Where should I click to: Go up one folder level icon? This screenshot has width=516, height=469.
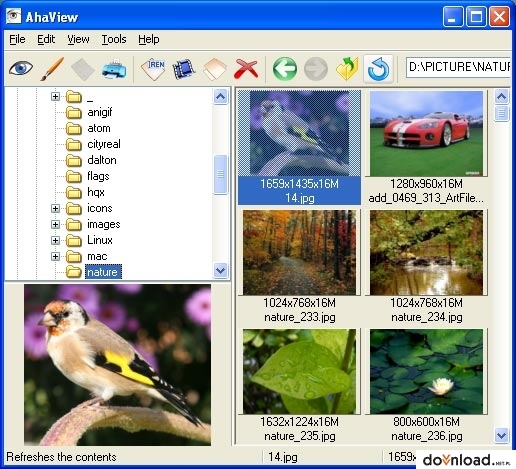[x=347, y=69]
